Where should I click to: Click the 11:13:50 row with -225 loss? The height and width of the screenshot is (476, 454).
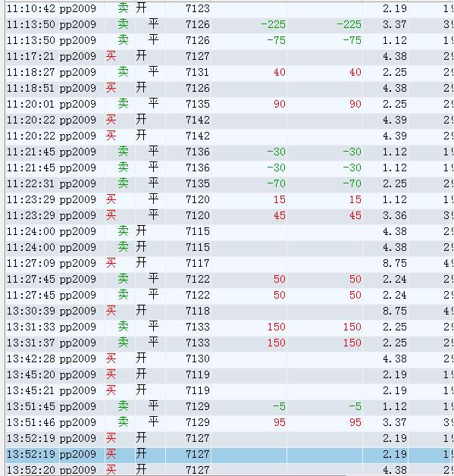[230, 24]
